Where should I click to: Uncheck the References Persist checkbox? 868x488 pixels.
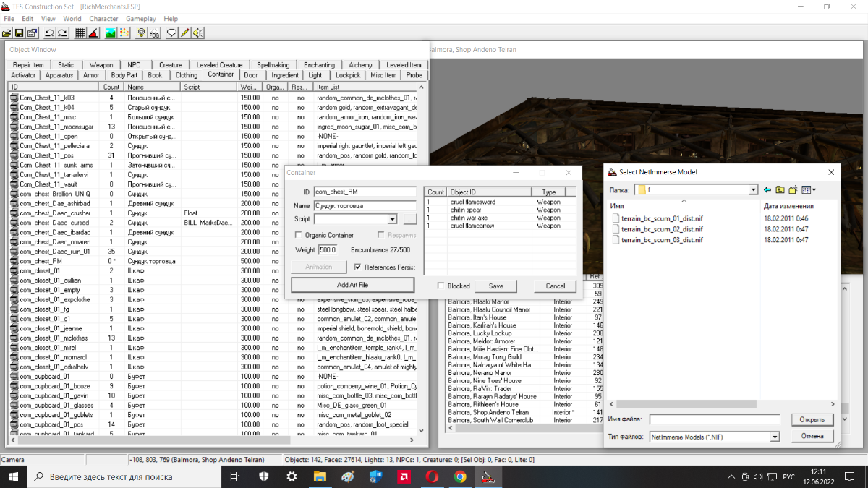click(x=357, y=267)
